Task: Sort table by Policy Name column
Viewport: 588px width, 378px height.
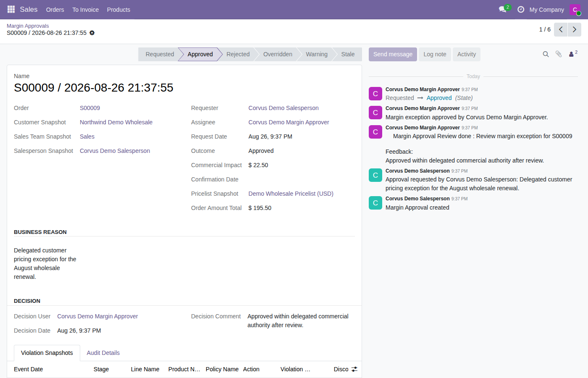Action: pyautogui.click(x=222, y=369)
